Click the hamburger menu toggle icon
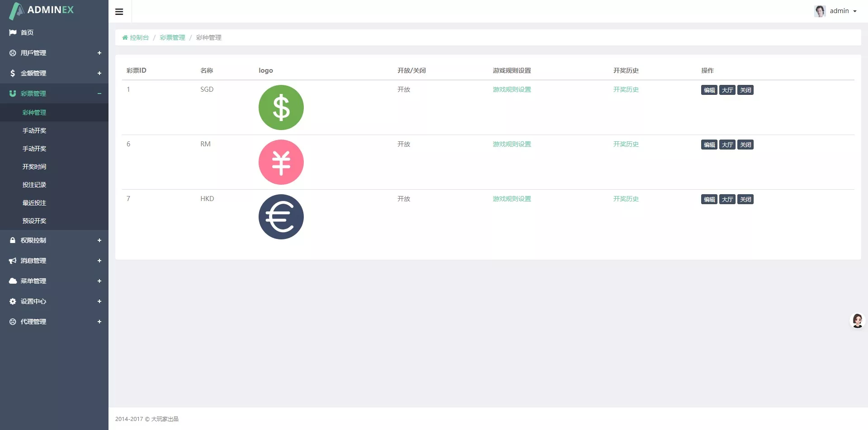Screen dimensions: 868x430 tap(119, 12)
